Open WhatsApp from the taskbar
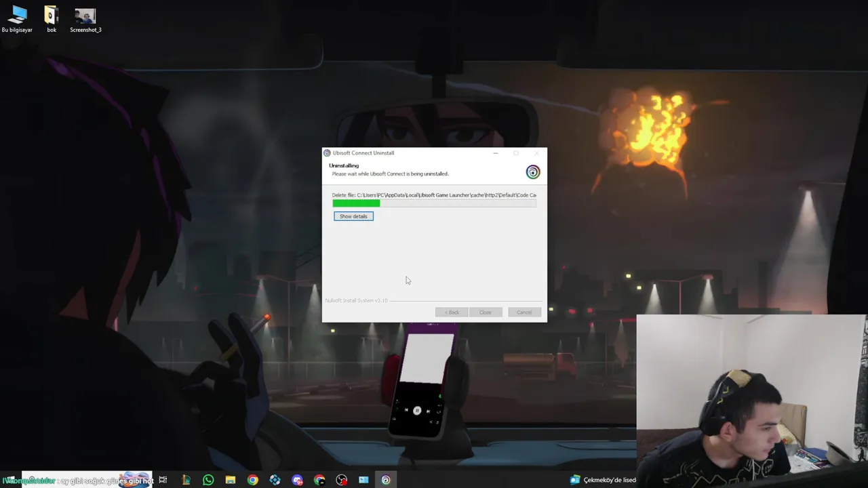 click(x=208, y=480)
